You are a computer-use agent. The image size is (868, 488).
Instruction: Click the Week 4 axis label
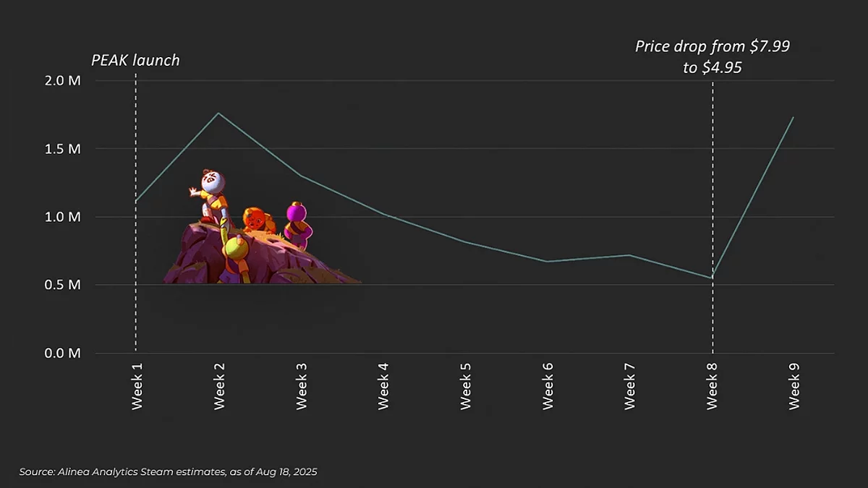click(x=383, y=385)
